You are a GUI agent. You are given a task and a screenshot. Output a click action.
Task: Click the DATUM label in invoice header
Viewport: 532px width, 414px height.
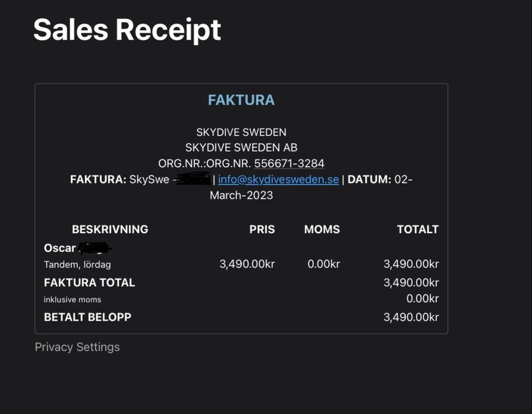tap(369, 179)
